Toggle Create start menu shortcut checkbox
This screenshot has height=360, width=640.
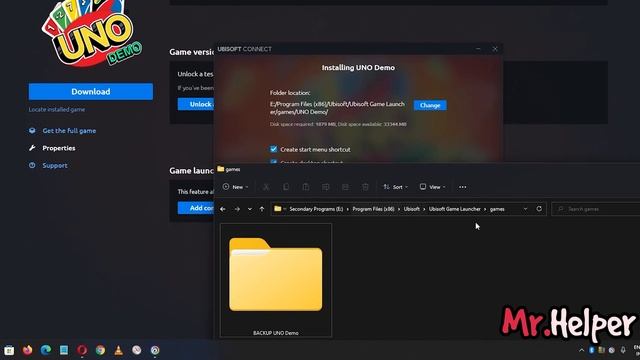tap(273, 149)
